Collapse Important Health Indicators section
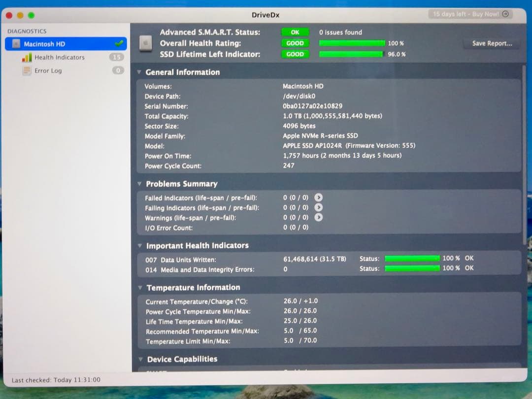 [140, 245]
